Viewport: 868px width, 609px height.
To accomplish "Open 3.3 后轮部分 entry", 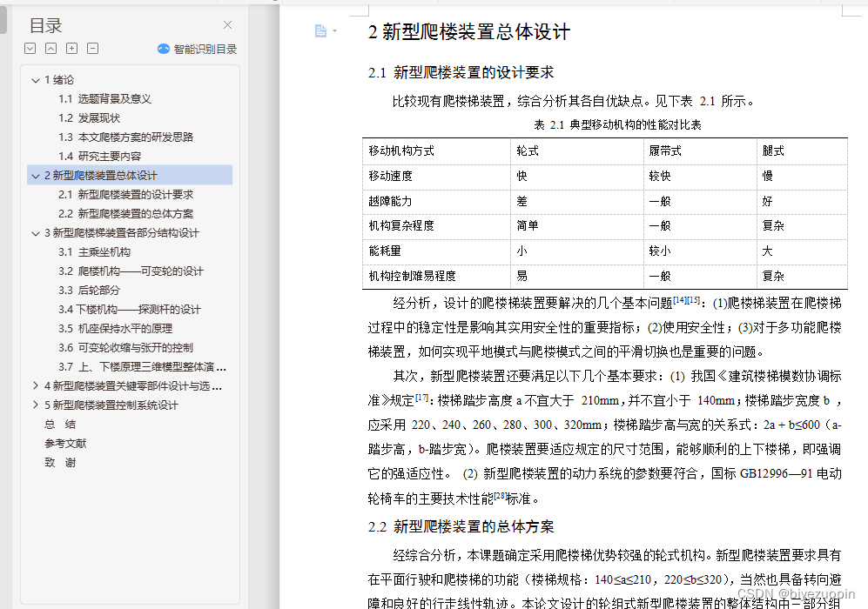I will click(x=89, y=291).
